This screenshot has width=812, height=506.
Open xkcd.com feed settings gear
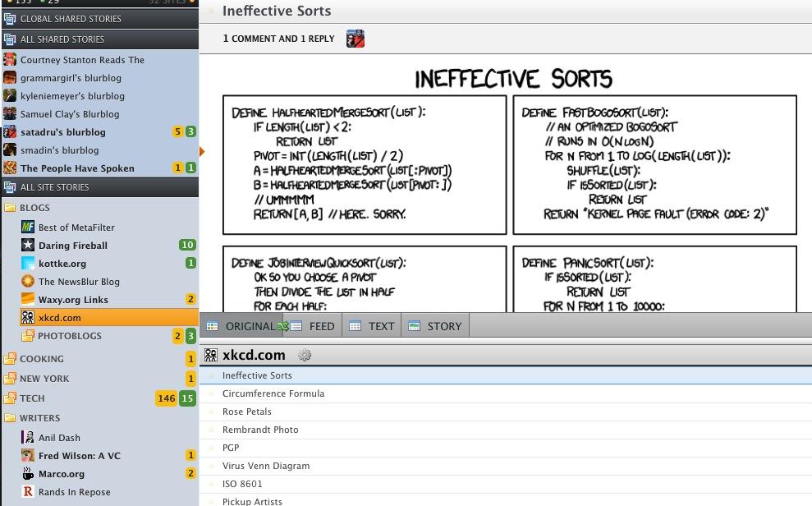(305, 356)
